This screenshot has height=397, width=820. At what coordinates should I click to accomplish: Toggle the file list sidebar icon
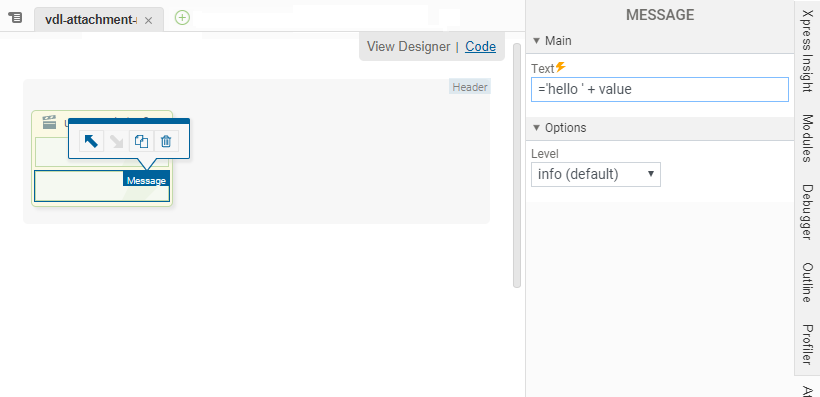[16, 18]
